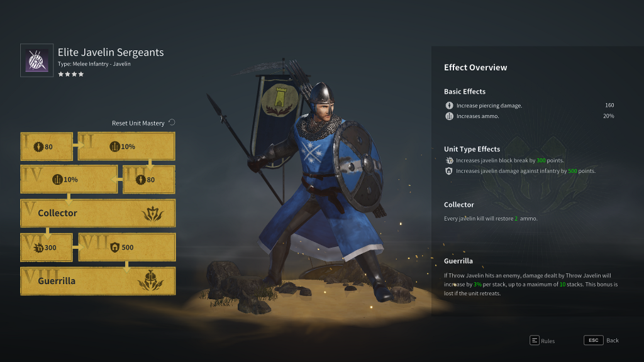Click the Elite Javelin Sergeants unit emblem icon
Screen dimensions: 644x362
(36, 60)
